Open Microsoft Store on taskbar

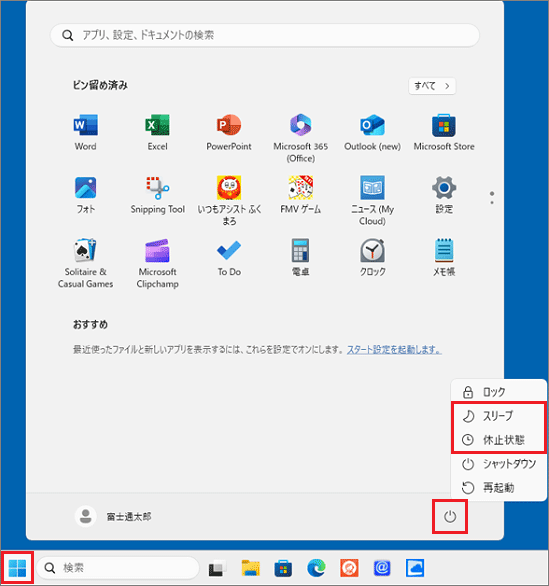283,568
